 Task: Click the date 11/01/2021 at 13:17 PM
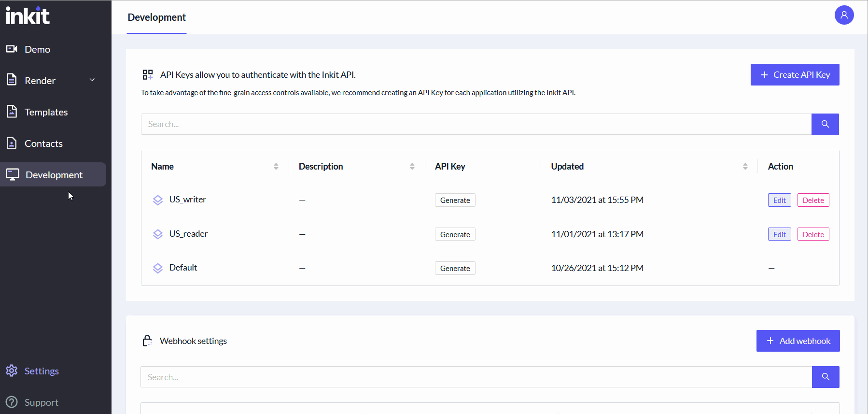597,234
